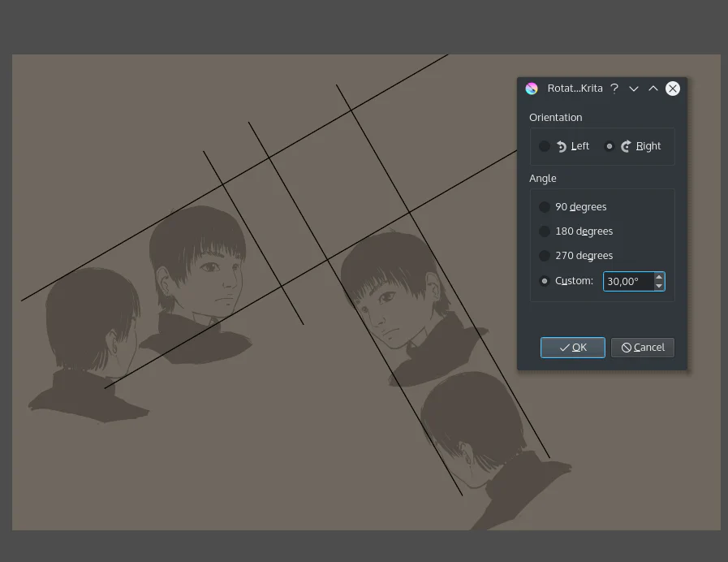Click the rotate left counterclockwise icon
Image resolution: width=728 pixels, height=562 pixels.
pyautogui.click(x=562, y=146)
